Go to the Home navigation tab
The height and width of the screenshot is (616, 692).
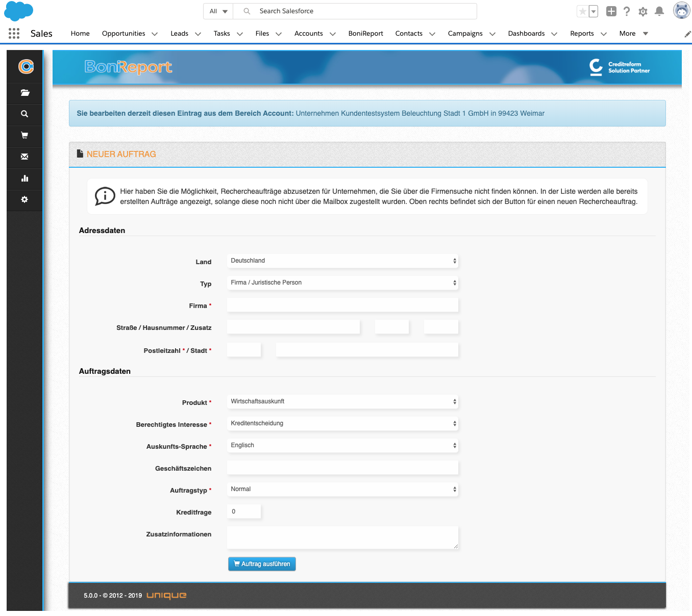pyautogui.click(x=80, y=34)
